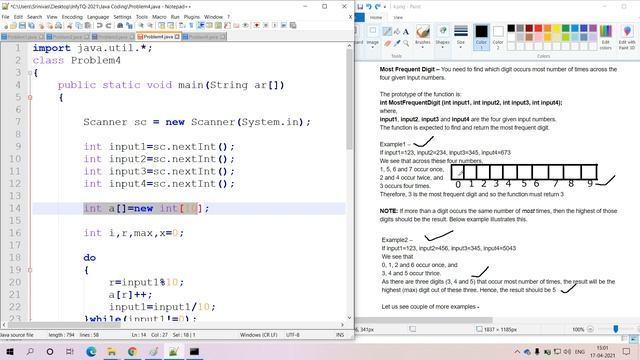
Task: Select Color 1 box in Paint
Action: tap(481, 37)
